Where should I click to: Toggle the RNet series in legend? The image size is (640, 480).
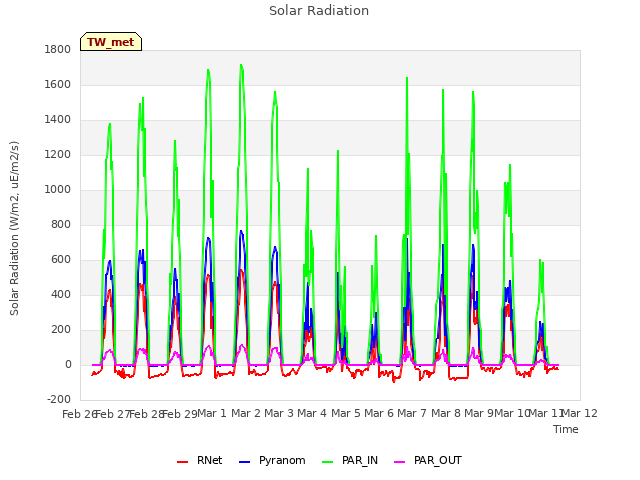tap(200, 460)
